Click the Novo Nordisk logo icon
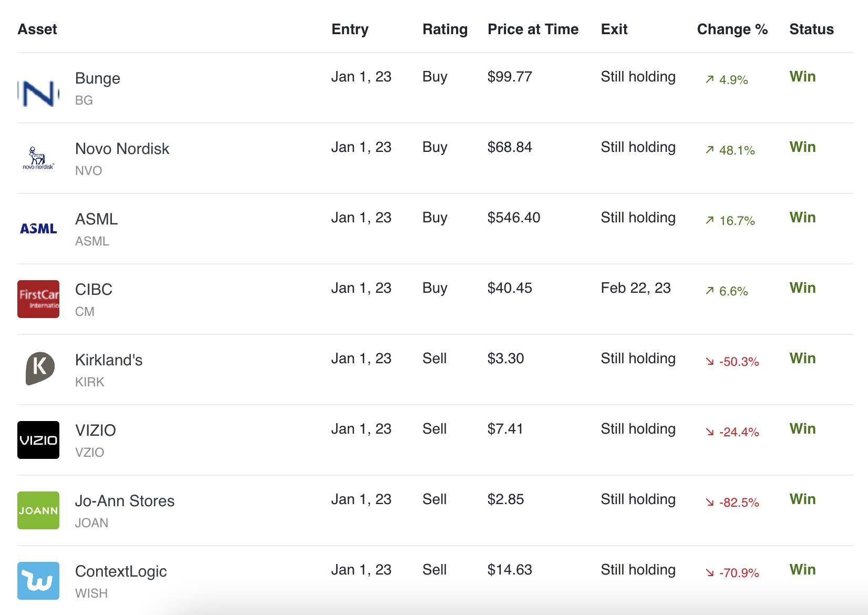 tap(38, 159)
